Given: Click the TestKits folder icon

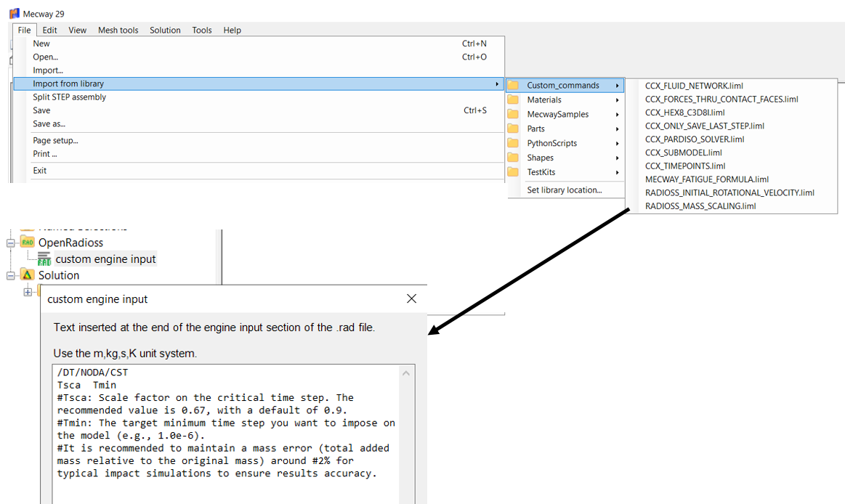Looking at the screenshot, I should tap(514, 172).
